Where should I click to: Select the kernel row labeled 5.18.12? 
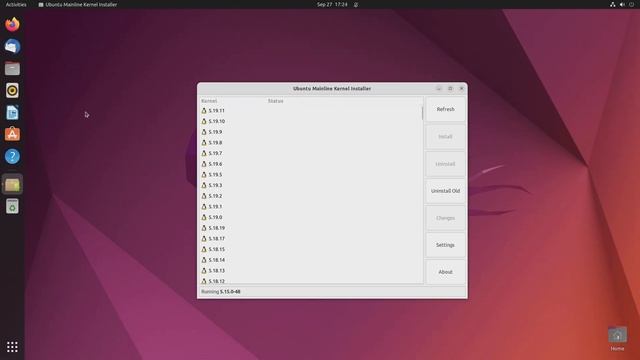[x=311, y=280]
